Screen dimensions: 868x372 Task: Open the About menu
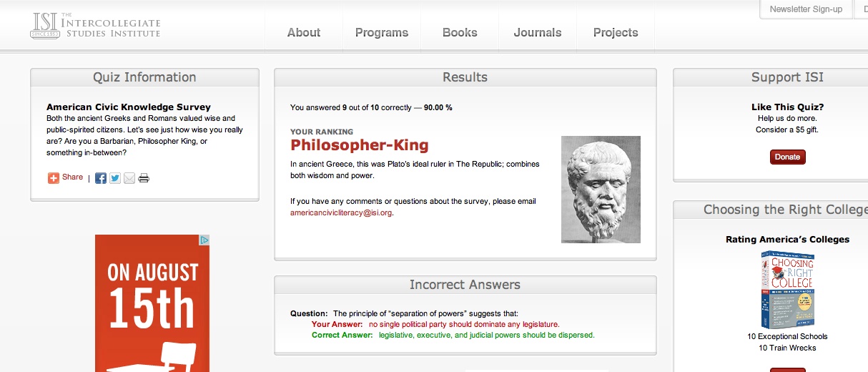pos(304,32)
